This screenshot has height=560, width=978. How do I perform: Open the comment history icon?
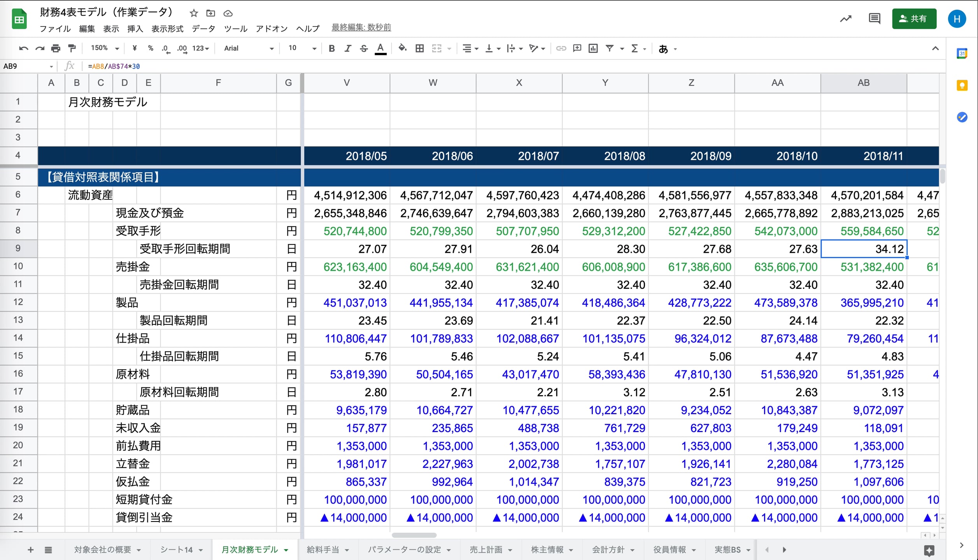point(874,19)
